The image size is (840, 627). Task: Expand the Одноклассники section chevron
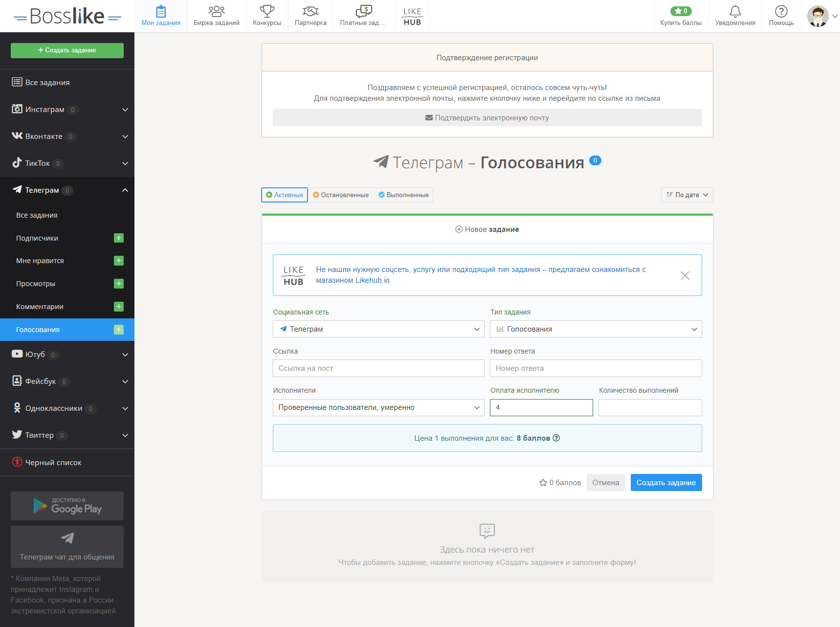pyautogui.click(x=125, y=408)
